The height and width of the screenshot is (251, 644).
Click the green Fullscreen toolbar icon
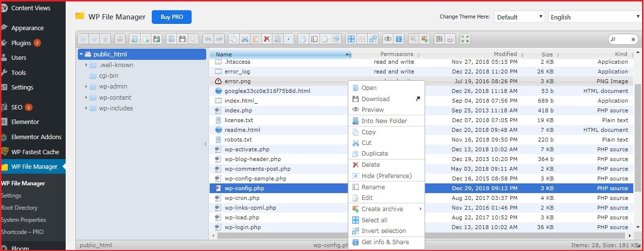[x=465, y=39]
